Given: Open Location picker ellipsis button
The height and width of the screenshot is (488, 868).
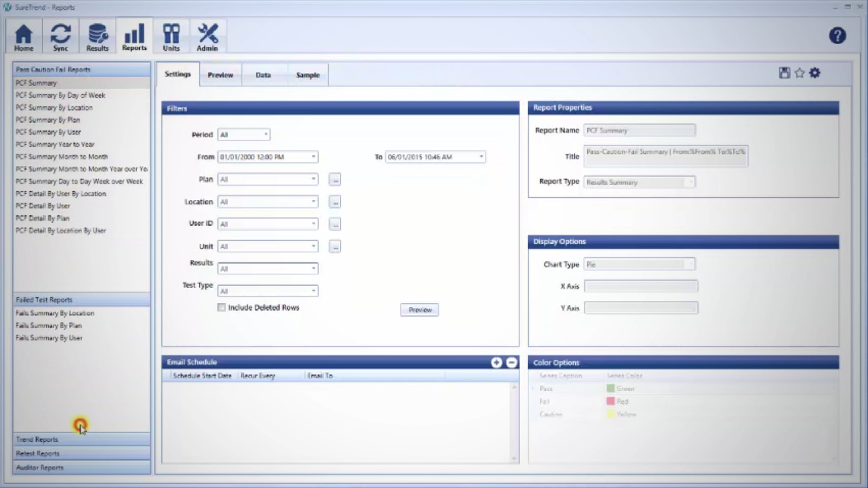Looking at the screenshot, I should click(335, 202).
